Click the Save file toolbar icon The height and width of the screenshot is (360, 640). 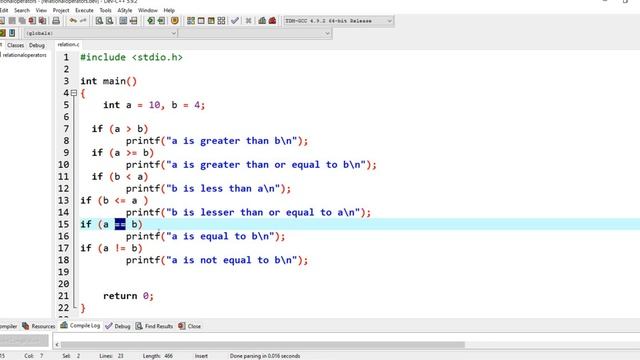(x=12, y=21)
